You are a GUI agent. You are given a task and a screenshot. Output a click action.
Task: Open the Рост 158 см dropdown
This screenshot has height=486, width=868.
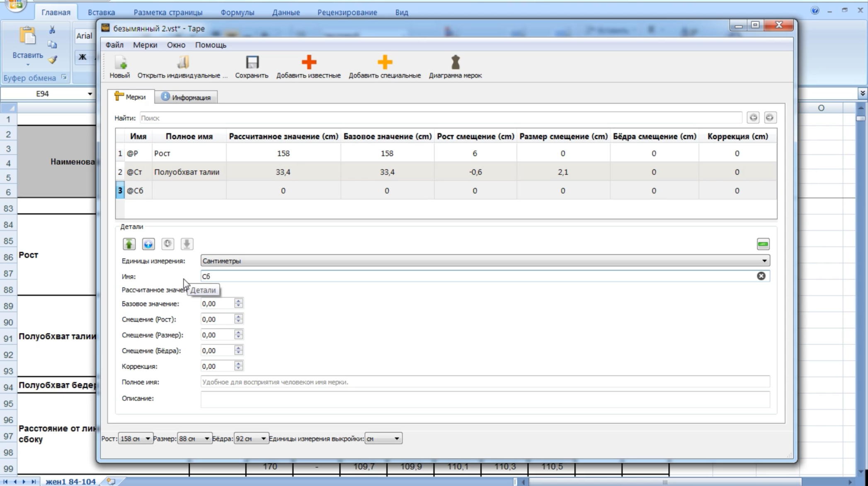click(135, 438)
